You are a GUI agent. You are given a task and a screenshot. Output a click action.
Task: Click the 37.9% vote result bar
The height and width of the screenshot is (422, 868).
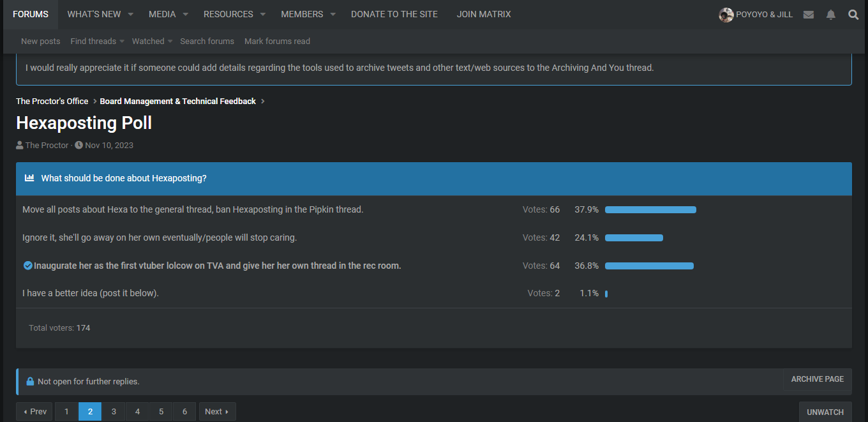[650, 210]
